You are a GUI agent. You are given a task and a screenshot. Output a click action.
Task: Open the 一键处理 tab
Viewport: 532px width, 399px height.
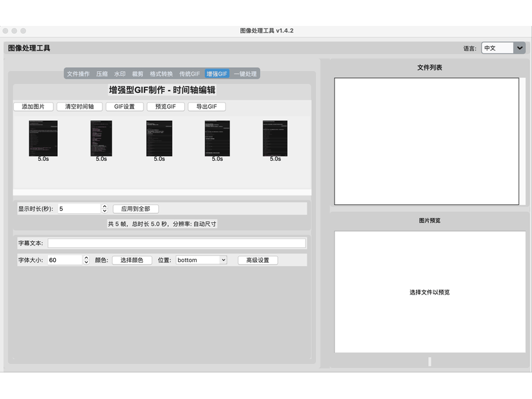click(245, 74)
